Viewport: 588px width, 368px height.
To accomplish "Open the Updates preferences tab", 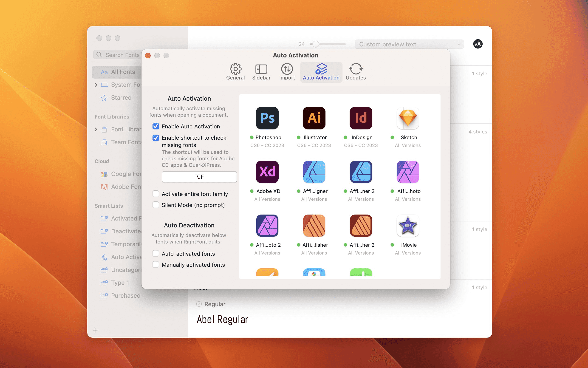I will [356, 72].
